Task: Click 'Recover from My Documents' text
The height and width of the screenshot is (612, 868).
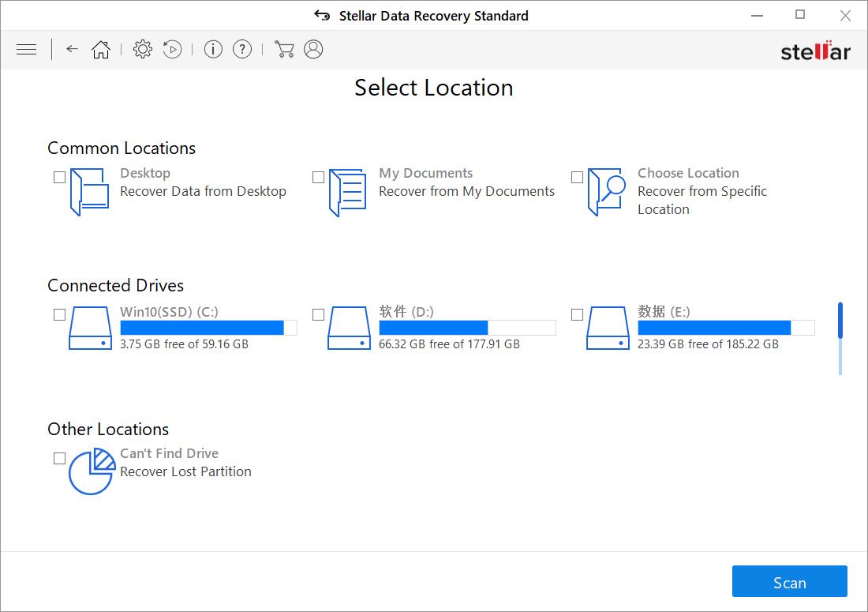Action: 466,191
